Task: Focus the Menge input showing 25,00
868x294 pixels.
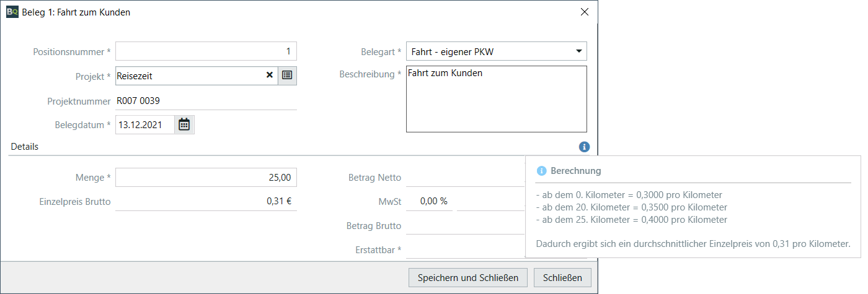Action: [206, 178]
